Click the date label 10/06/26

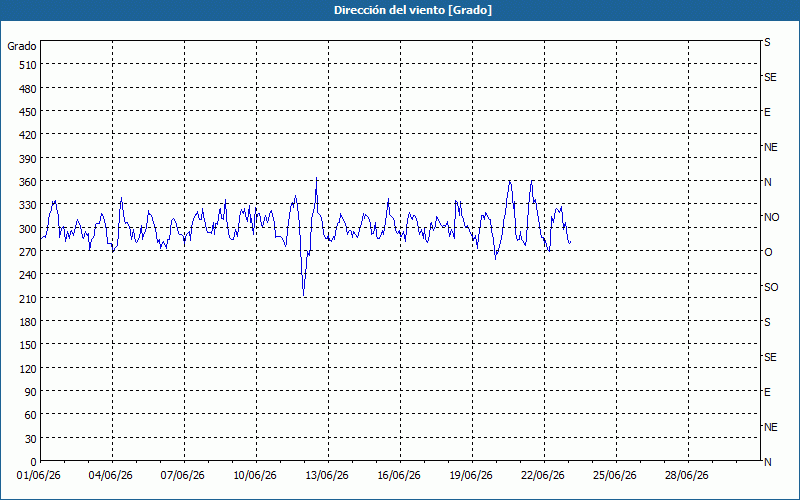[x=255, y=476]
